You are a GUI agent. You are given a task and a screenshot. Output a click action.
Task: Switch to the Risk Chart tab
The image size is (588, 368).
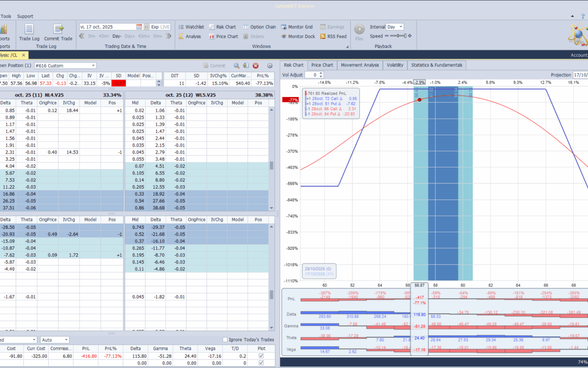pyautogui.click(x=293, y=65)
